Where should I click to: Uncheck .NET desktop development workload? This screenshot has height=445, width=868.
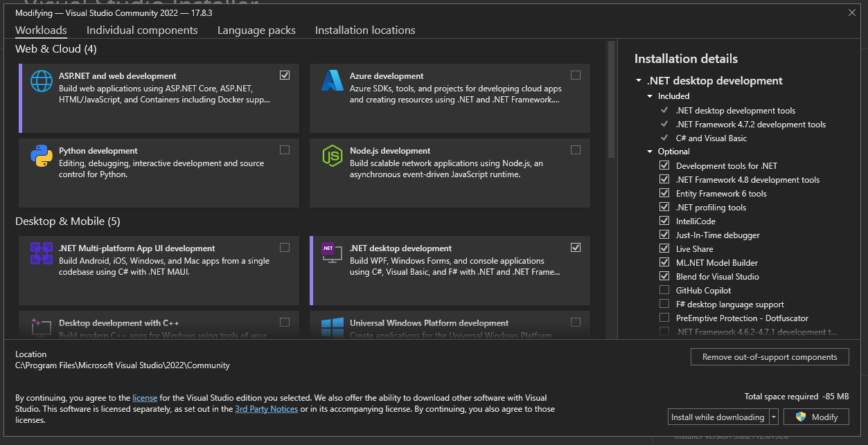click(x=576, y=247)
